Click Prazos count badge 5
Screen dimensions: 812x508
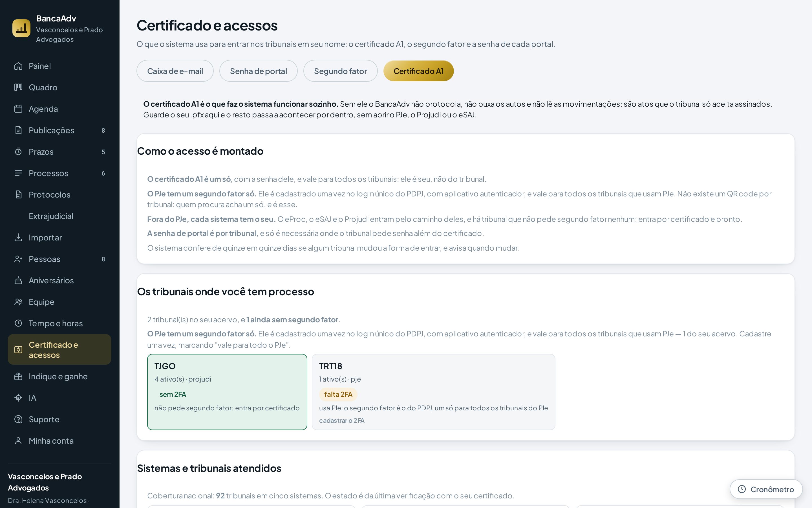click(103, 152)
